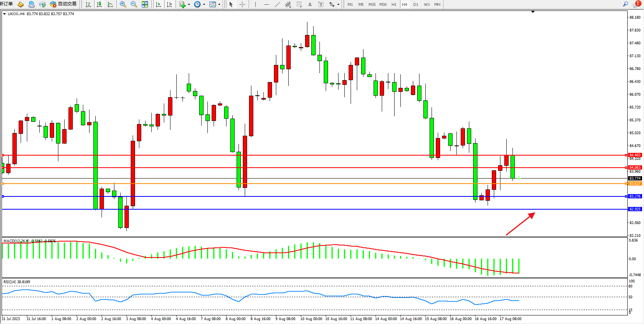Open the search magnifier in toolbar
Screen dimensions: 644x324
[x=625, y=4]
